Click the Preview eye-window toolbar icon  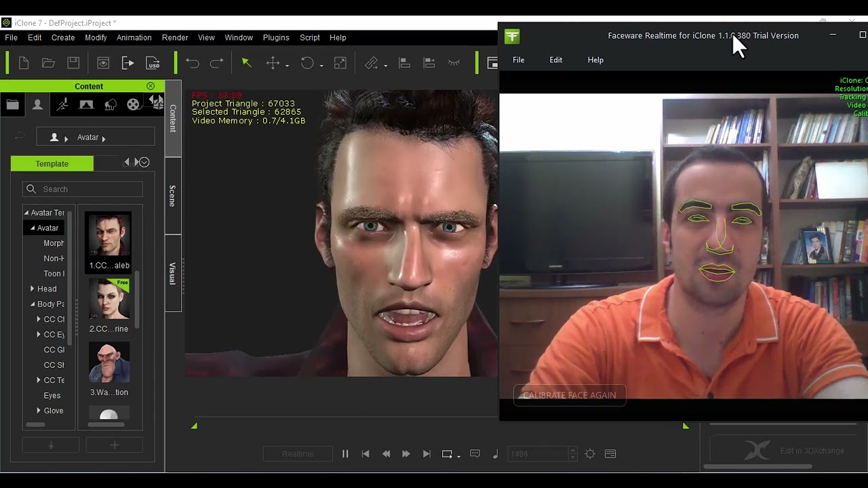tap(103, 63)
